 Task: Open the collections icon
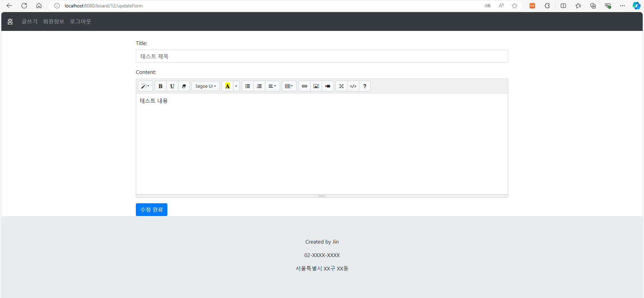[593, 6]
